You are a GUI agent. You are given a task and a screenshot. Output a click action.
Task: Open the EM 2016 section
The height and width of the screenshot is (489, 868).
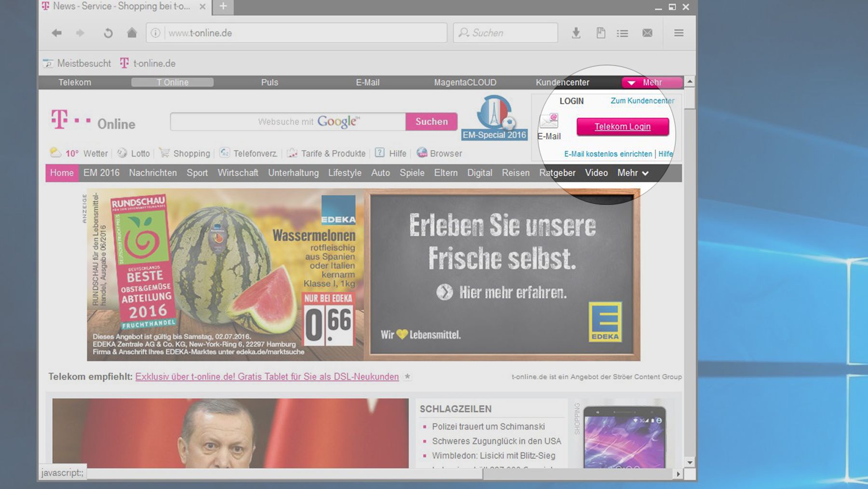(x=101, y=173)
